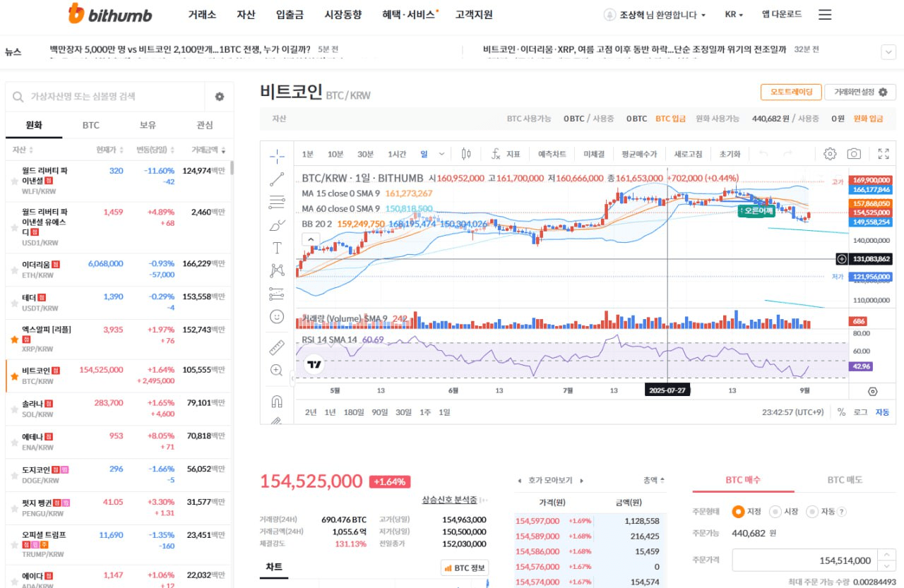Favorite the SOL/KRW row star
The height and width of the screenshot is (588, 904).
tap(14, 409)
